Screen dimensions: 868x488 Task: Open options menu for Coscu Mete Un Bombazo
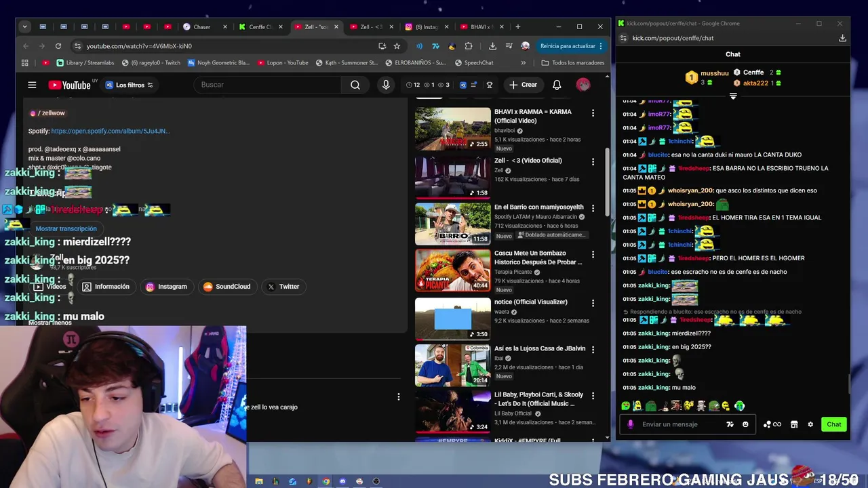point(593,255)
